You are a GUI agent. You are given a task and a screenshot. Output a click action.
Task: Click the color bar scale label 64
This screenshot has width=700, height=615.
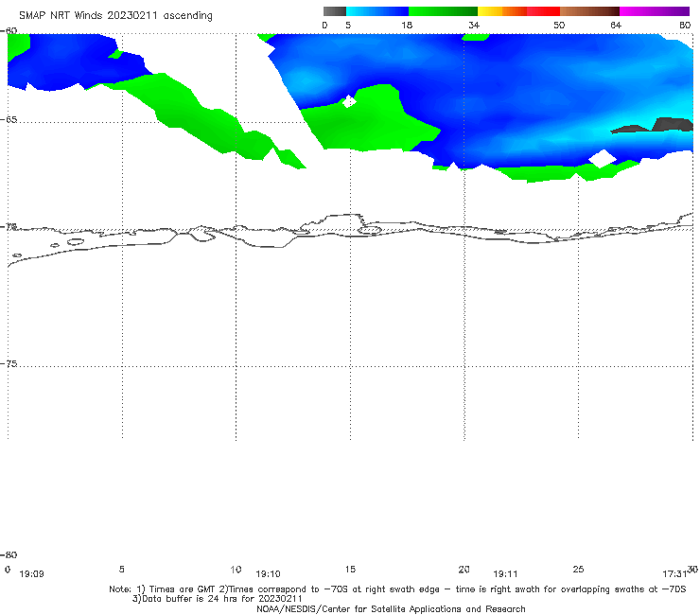[616, 26]
